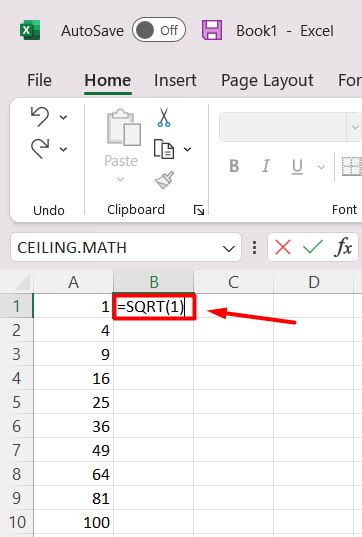Switch to the Insert tab

(x=175, y=80)
